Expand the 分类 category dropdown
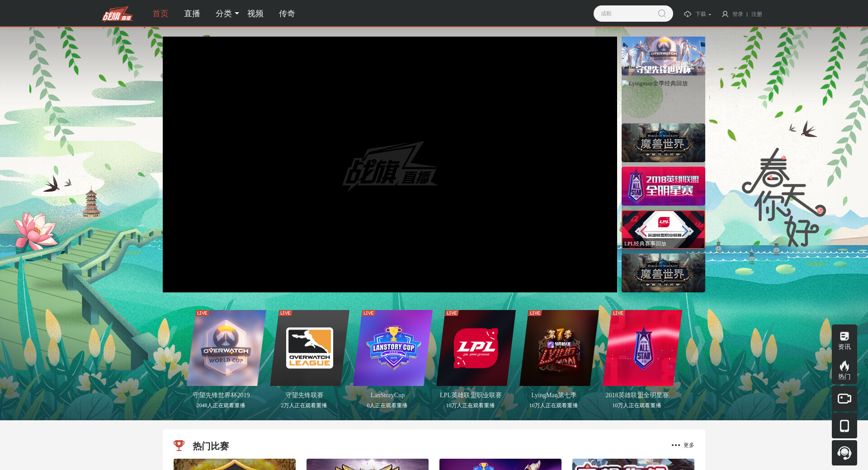The width and height of the screenshot is (868, 470). (x=227, y=14)
